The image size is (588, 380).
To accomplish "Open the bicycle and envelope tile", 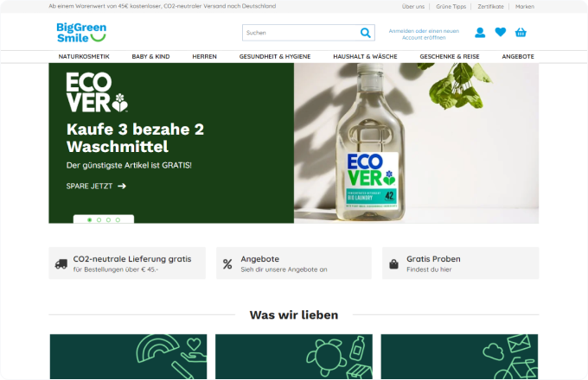I will tap(459, 357).
